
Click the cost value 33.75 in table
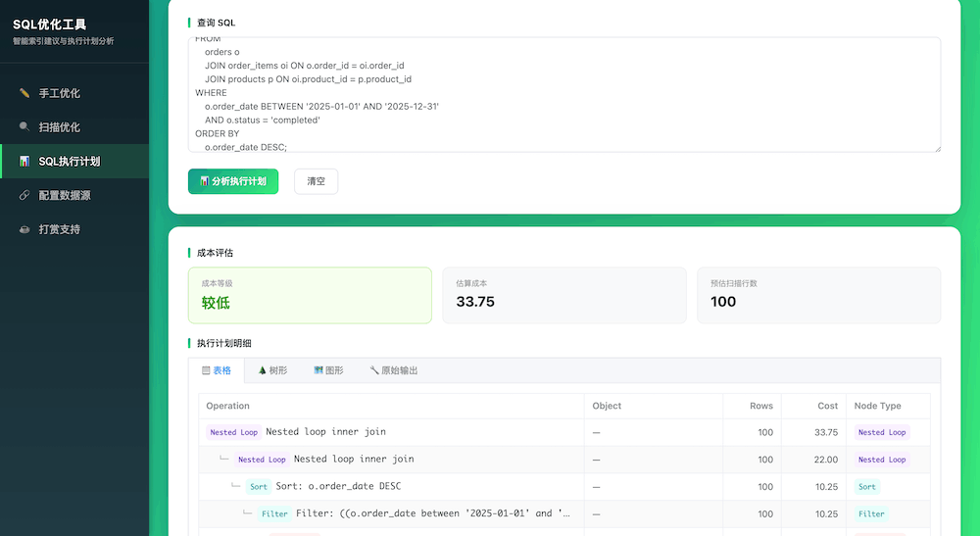click(x=826, y=432)
